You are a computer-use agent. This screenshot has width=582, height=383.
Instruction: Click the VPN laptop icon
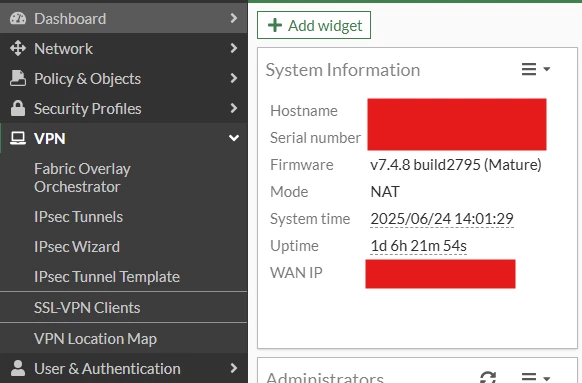click(x=18, y=138)
